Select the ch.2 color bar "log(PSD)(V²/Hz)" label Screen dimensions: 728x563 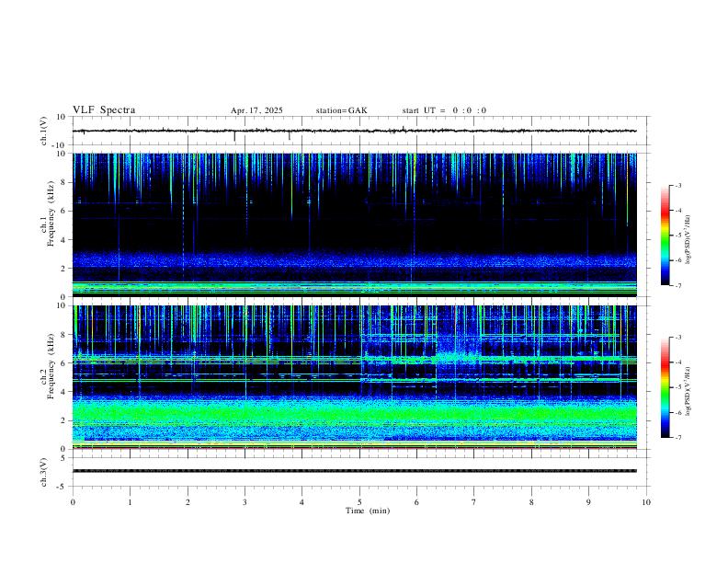(688, 391)
